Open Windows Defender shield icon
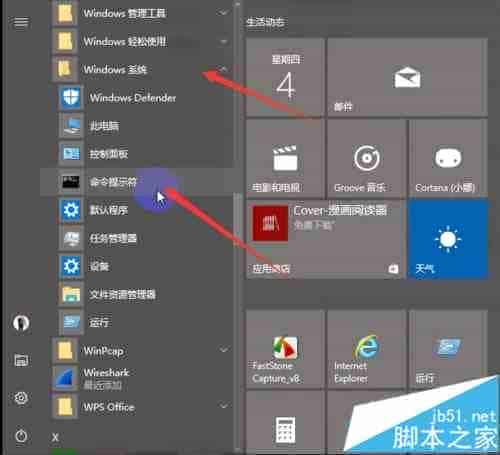500x455 pixels. [x=70, y=98]
